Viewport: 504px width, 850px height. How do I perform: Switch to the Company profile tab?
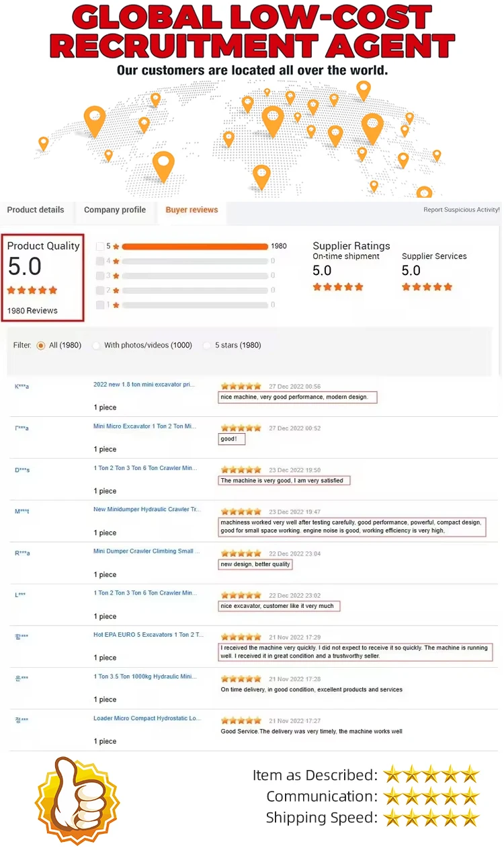[115, 210]
